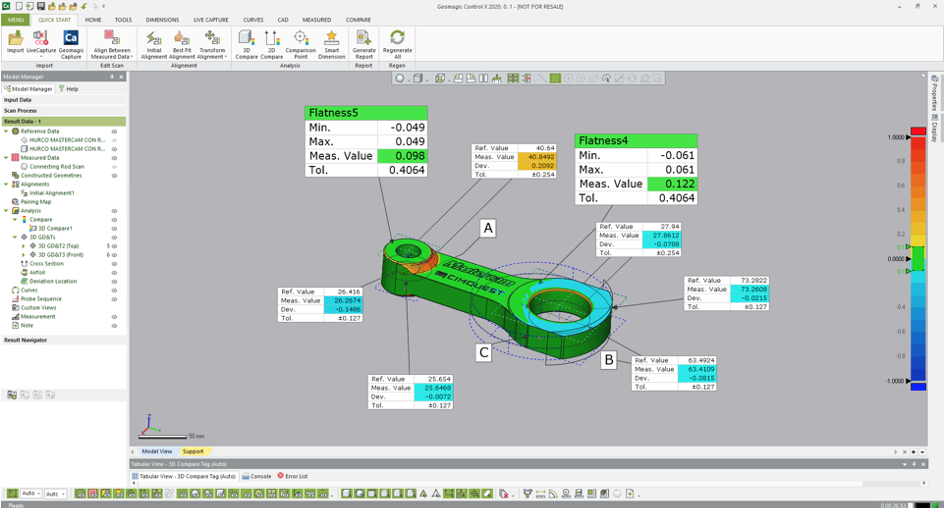Click Generate Report icon
The image size is (947, 508).
pyautogui.click(x=364, y=39)
